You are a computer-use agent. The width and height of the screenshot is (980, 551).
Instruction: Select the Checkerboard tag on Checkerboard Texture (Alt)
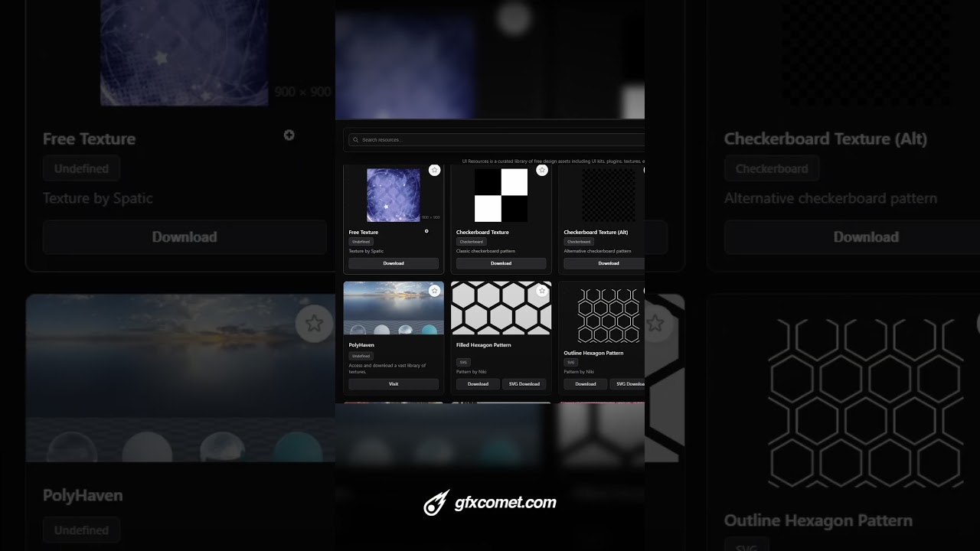tap(579, 242)
